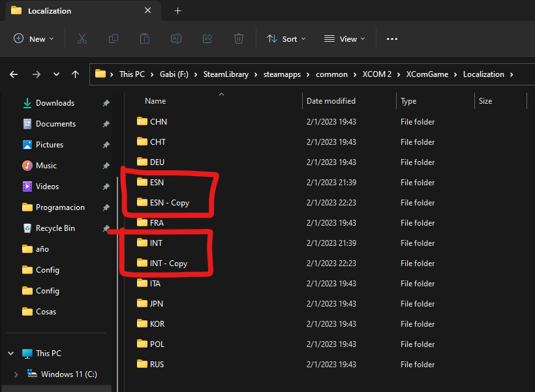The image size is (535, 392).
Task: Select the CHN folder
Action: pos(159,122)
